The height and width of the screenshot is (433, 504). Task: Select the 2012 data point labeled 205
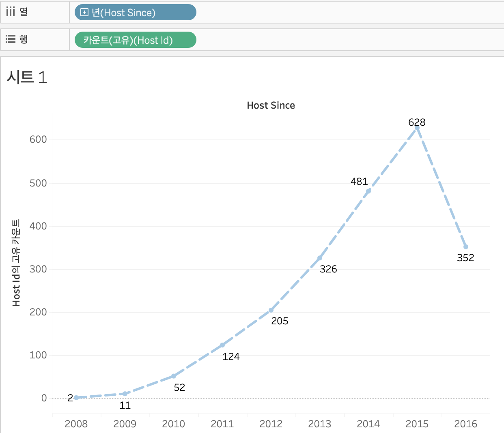[271, 310]
